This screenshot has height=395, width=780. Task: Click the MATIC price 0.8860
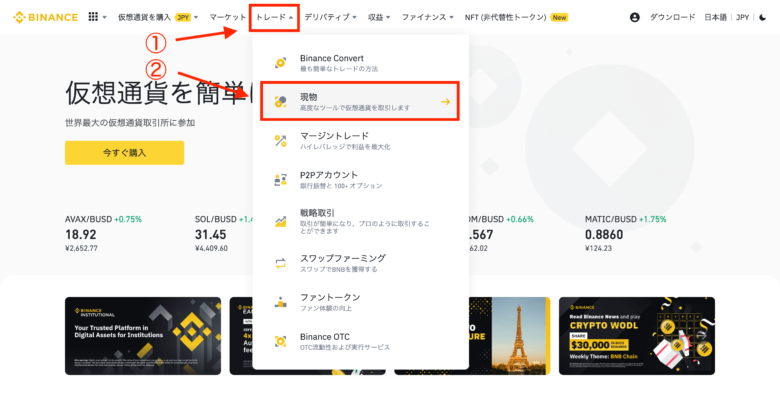tap(604, 234)
